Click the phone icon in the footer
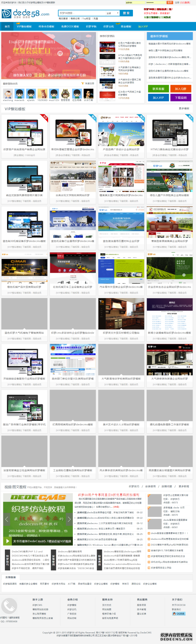The image size is (196, 644). click(x=9, y=606)
